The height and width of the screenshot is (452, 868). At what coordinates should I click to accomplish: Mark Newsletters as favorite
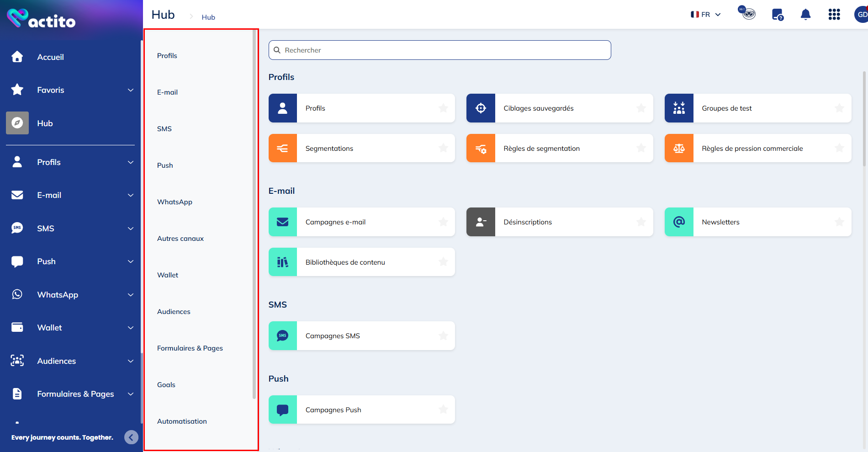839,222
